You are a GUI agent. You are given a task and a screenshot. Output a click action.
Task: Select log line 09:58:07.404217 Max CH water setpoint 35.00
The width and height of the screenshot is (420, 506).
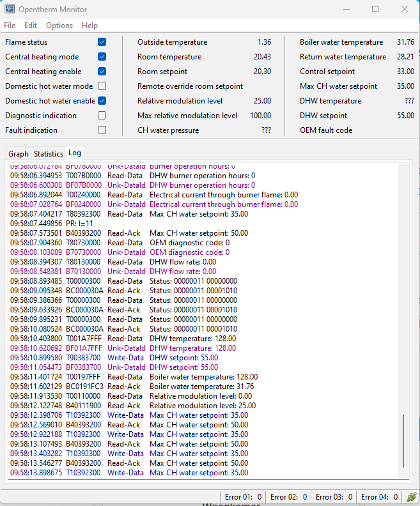pyautogui.click(x=129, y=214)
